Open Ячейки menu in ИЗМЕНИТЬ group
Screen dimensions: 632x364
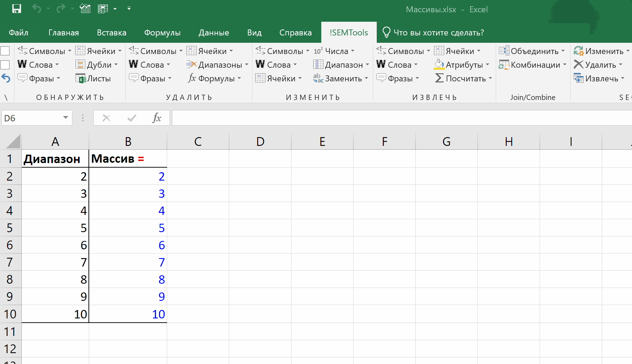pos(279,79)
